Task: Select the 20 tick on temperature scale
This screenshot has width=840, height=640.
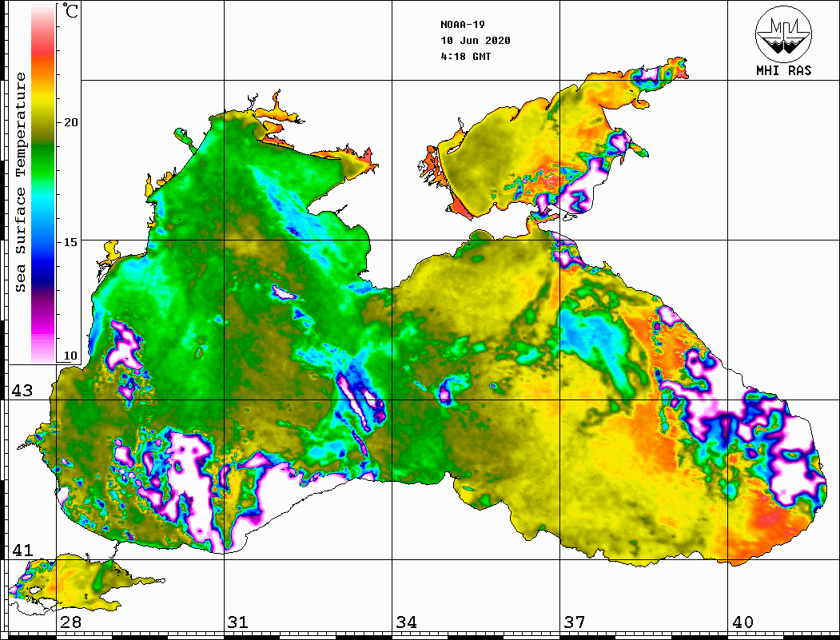Action: click(x=70, y=122)
